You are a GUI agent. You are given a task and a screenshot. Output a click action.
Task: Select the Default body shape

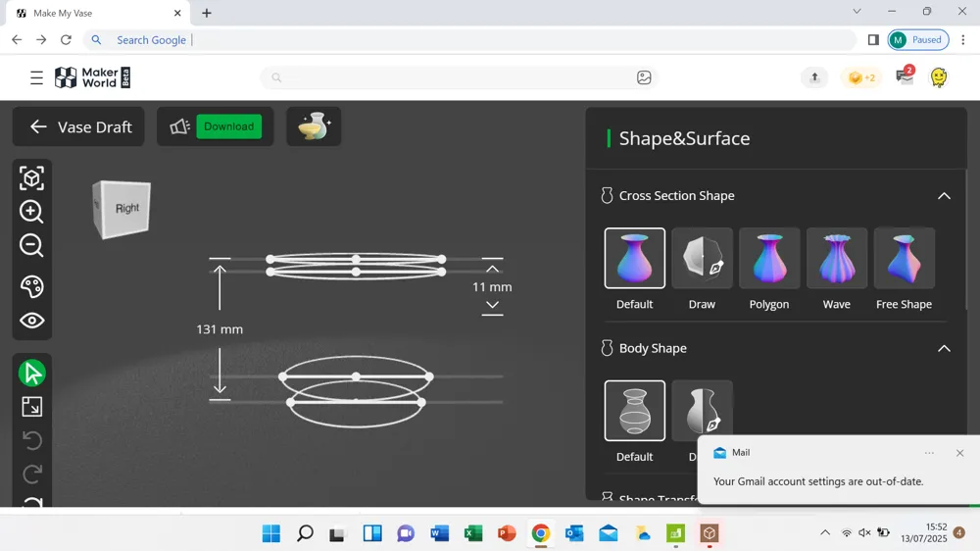click(x=634, y=410)
